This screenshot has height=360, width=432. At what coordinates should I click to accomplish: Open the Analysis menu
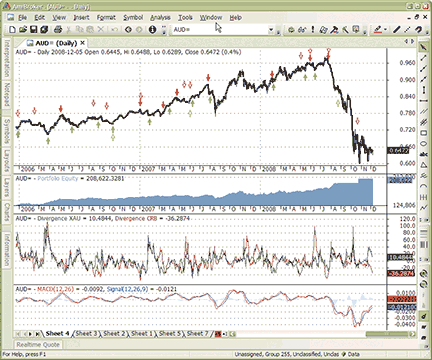160,17
